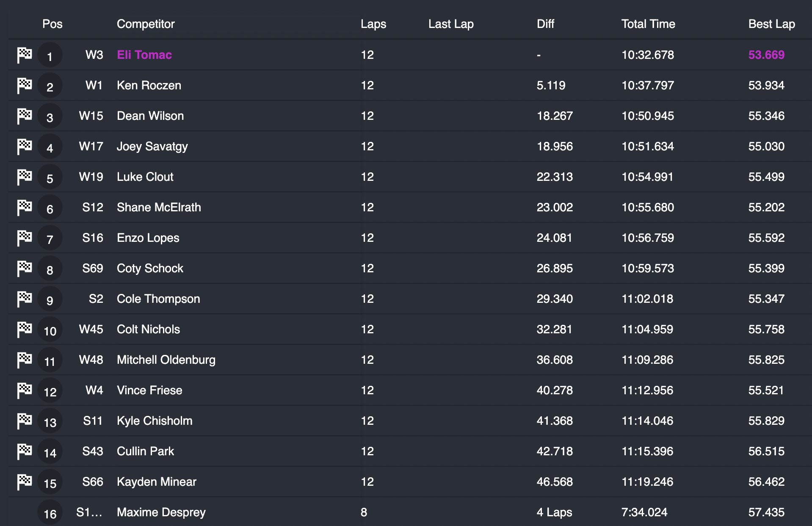812x526 pixels.
Task: Open Mitchell Oldenburg's competitor details
Action: click(x=166, y=360)
